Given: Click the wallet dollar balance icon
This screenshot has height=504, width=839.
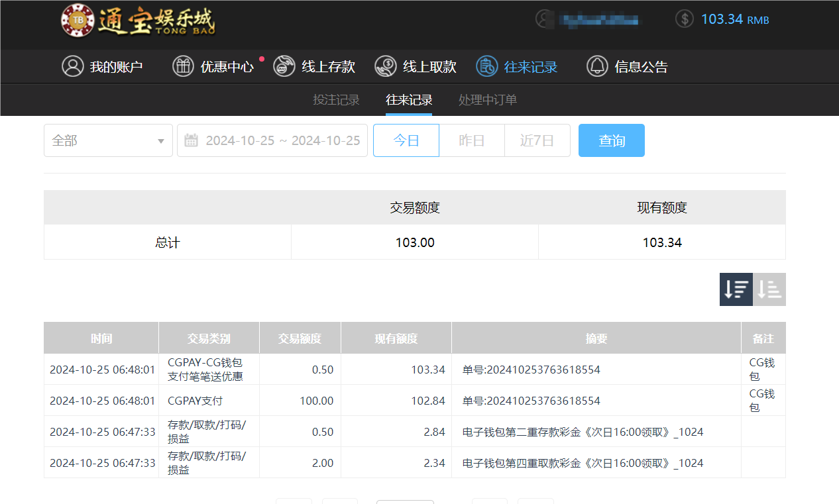Looking at the screenshot, I should click(684, 19).
